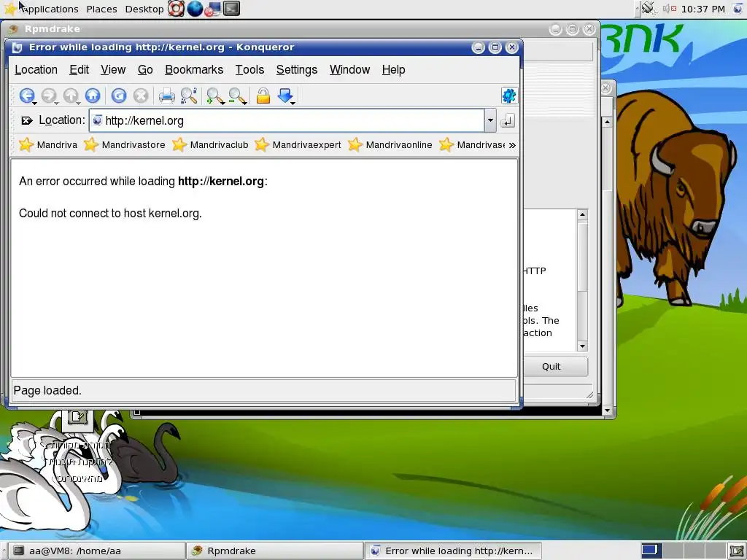The width and height of the screenshot is (747, 560).
Task: Open Find with the magnifier-binoculars icon
Action: click(x=189, y=96)
